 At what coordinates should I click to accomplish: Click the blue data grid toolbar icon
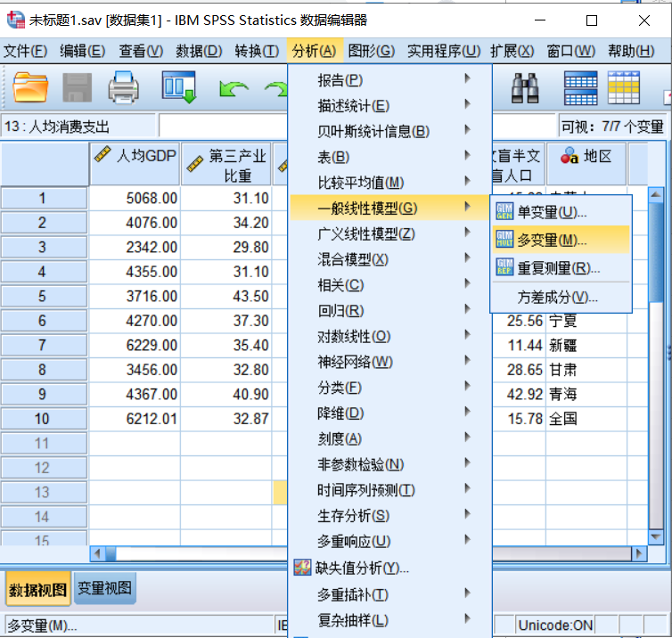click(x=581, y=88)
